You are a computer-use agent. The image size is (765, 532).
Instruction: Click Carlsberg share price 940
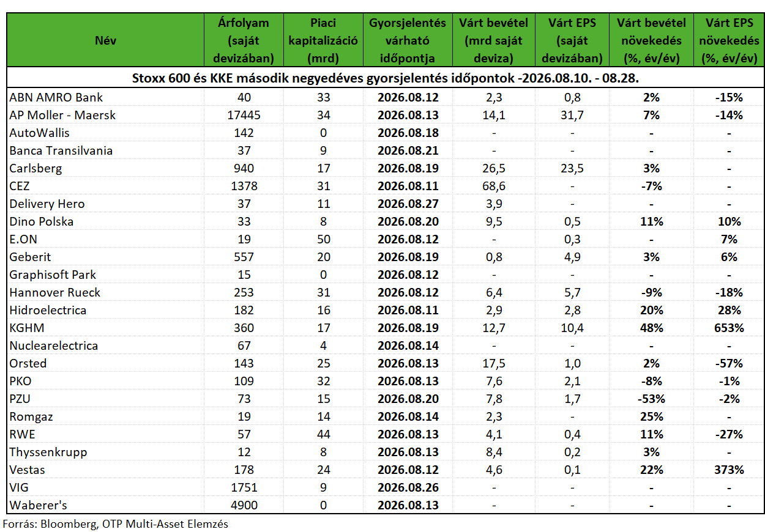coord(244,168)
